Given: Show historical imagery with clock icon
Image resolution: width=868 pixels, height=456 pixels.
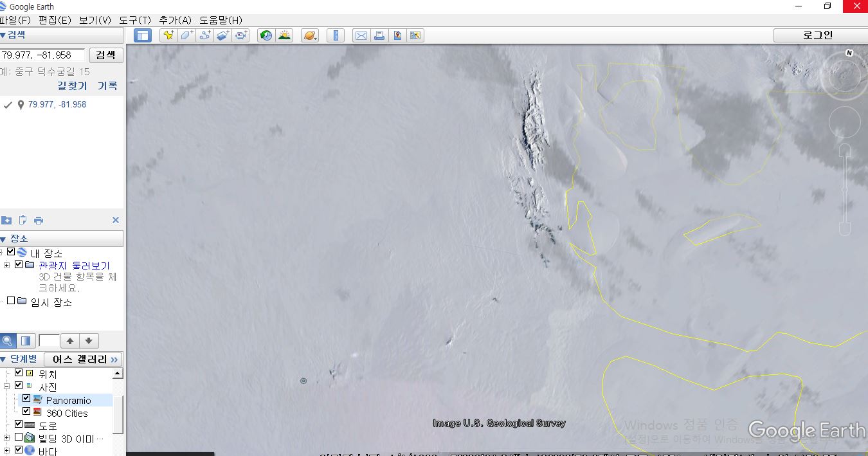Looking at the screenshot, I should point(266,35).
